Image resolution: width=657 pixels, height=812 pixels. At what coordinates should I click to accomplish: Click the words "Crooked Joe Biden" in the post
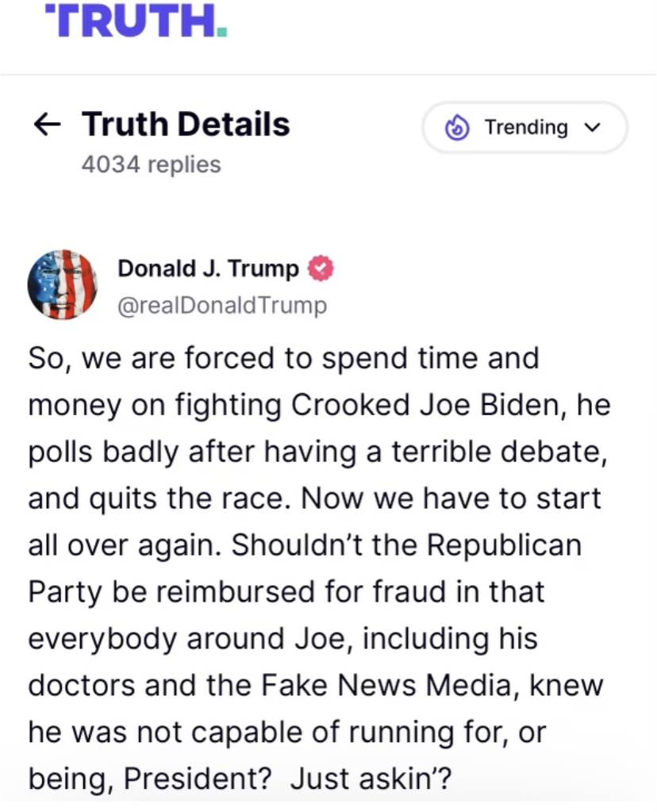click(423, 405)
